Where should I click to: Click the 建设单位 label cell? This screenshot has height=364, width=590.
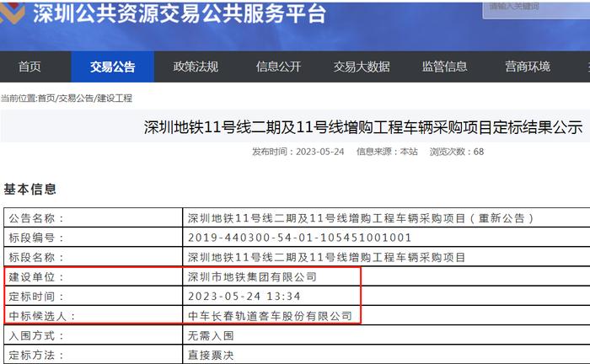click(94, 276)
